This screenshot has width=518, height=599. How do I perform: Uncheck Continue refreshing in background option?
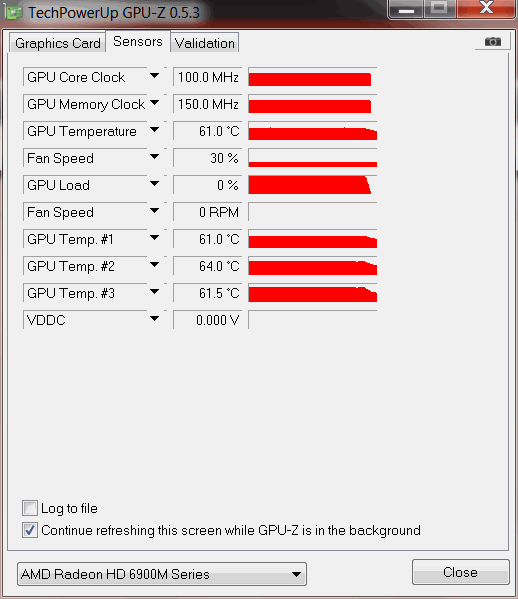30,530
